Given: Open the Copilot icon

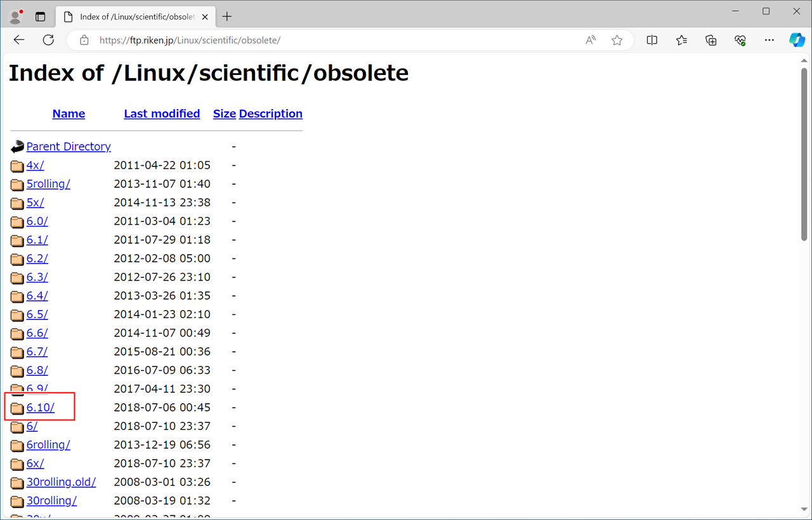Looking at the screenshot, I should (797, 40).
